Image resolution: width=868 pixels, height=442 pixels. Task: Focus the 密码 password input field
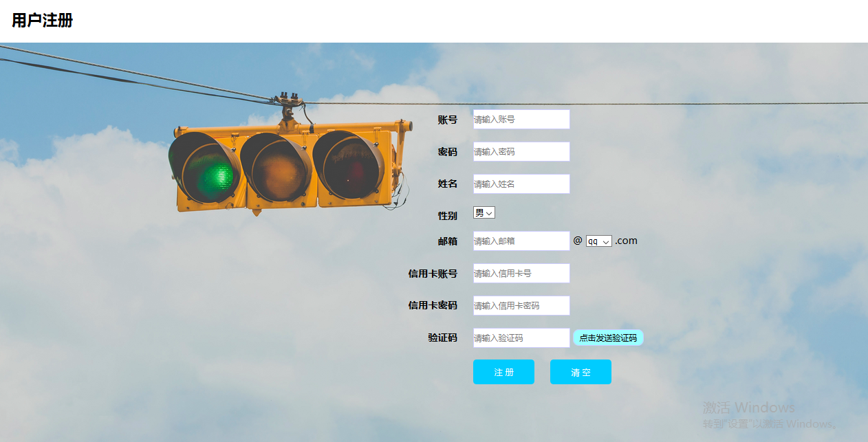coord(521,151)
